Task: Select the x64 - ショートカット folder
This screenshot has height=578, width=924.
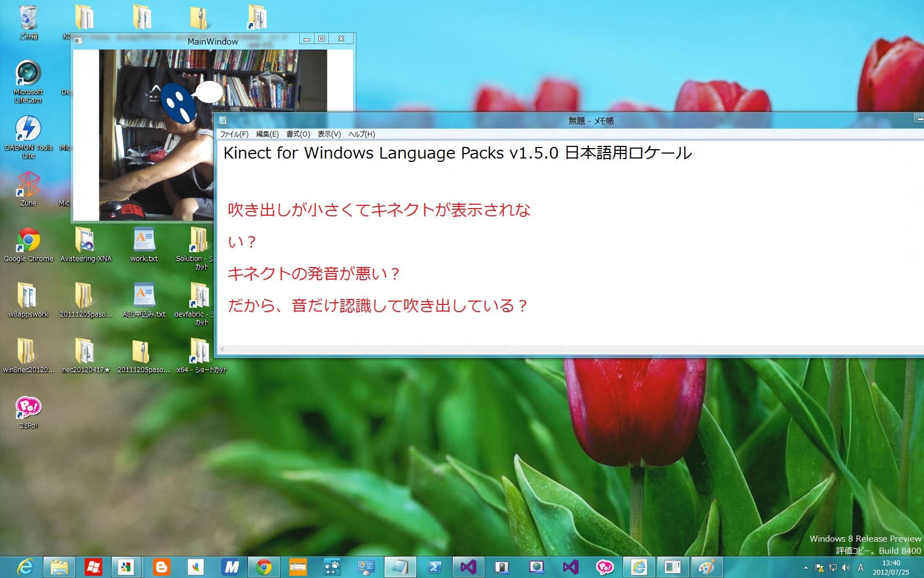Action: (x=201, y=356)
